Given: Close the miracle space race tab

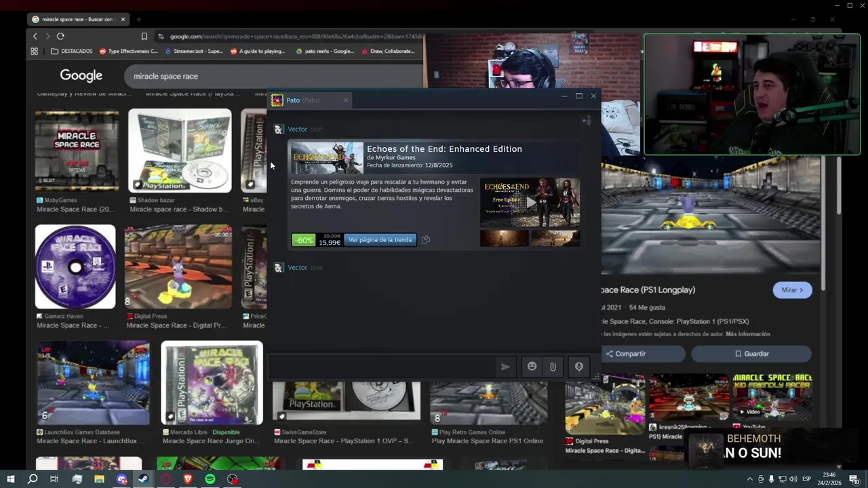Looking at the screenshot, I should point(123,19).
